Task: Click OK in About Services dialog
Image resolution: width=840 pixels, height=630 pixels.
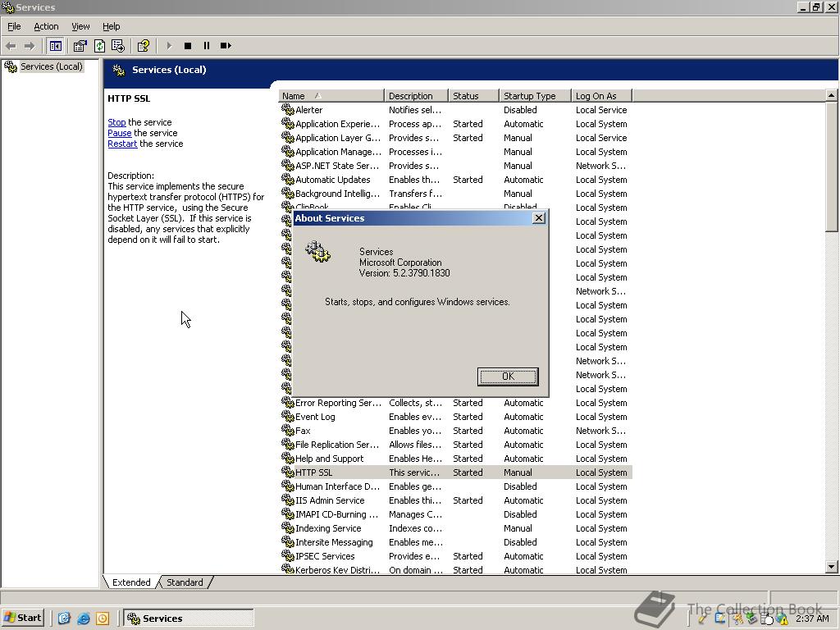Action: pyautogui.click(x=508, y=376)
